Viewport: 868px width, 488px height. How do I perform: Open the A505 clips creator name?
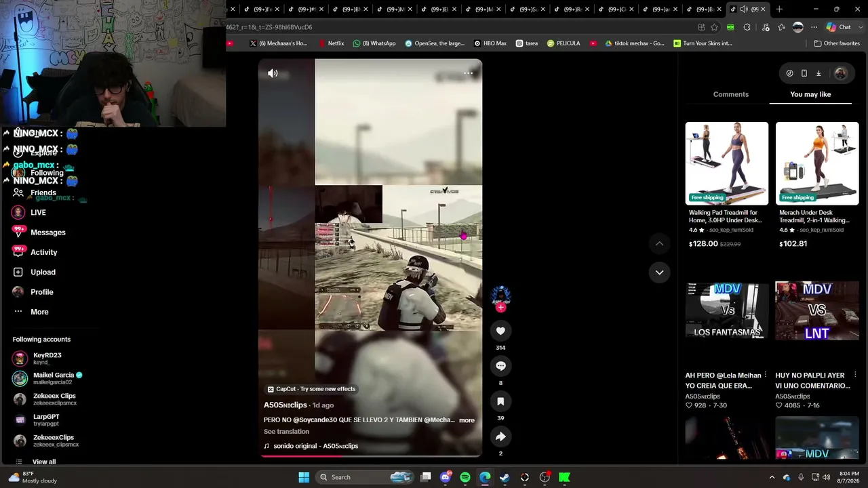(x=285, y=405)
